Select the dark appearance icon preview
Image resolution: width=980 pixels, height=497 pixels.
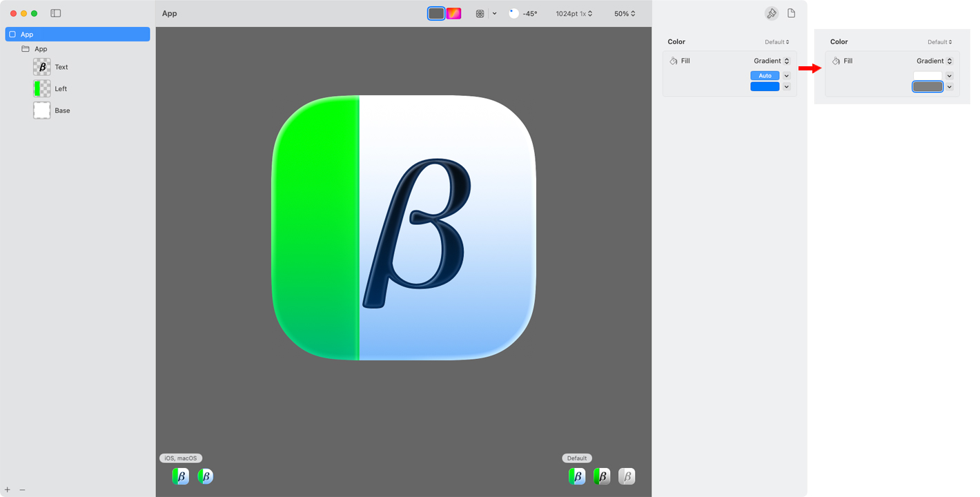pyautogui.click(x=602, y=476)
